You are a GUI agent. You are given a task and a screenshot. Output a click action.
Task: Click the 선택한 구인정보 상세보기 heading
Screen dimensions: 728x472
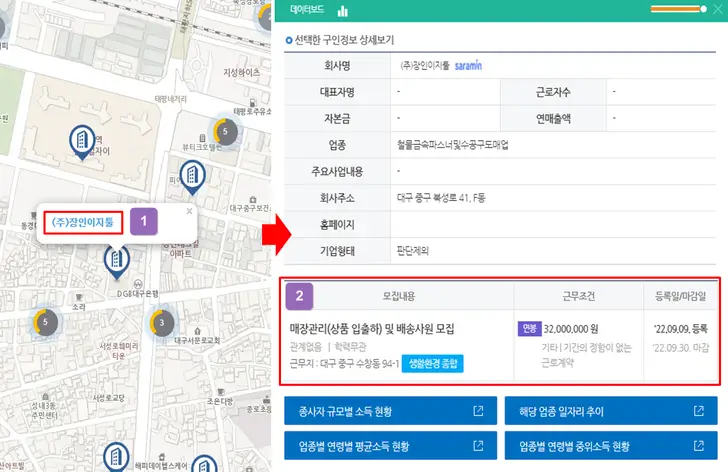pyautogui.click(x=344, y=40)
